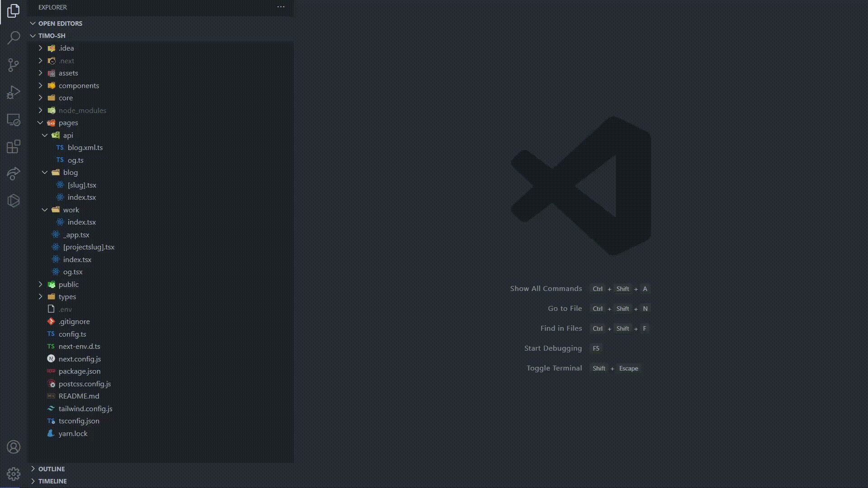Open the Run and Debug view
Screen dimensions: 868x488
[13, 92]
